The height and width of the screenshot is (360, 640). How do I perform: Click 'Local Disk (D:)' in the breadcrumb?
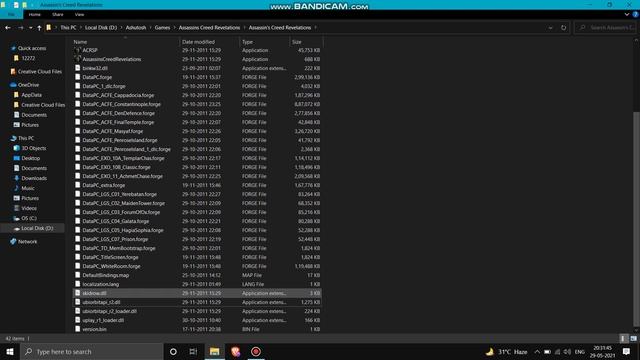[x=101, y=28]
